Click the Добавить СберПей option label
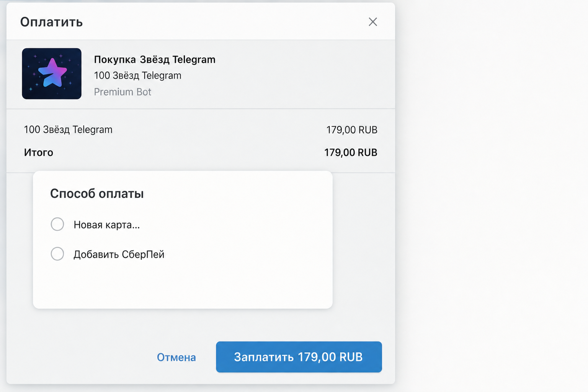 pyautogui.click(x=119, y=254)
